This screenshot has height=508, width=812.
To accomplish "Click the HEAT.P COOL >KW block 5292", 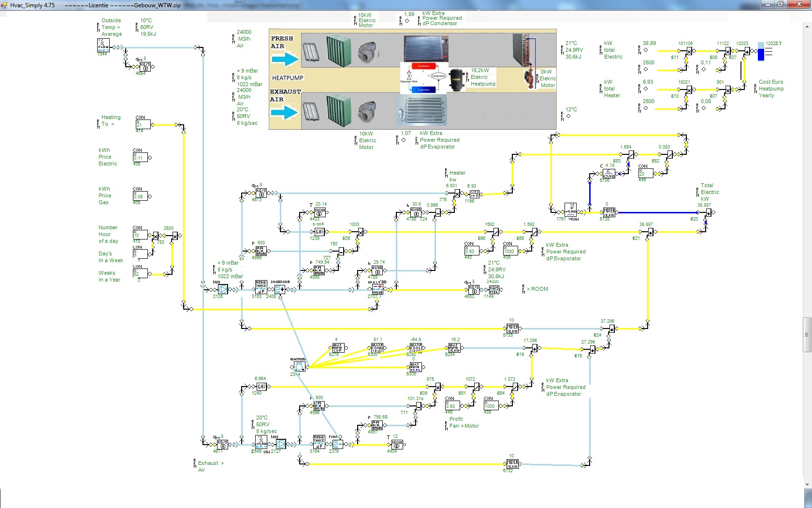I will click(416, 348).
